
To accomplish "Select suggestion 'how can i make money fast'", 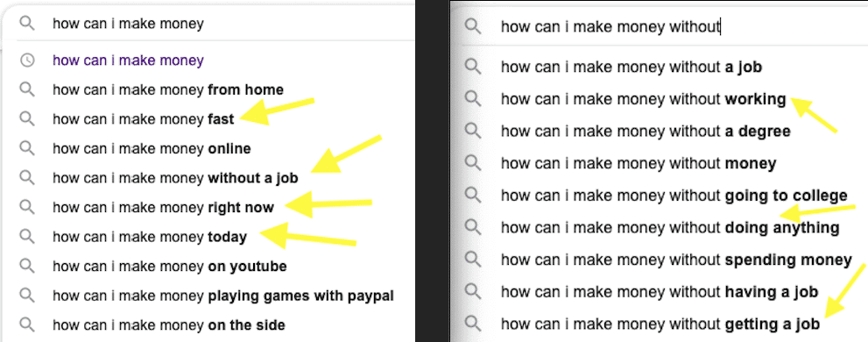I will click(x=144, y=118).
